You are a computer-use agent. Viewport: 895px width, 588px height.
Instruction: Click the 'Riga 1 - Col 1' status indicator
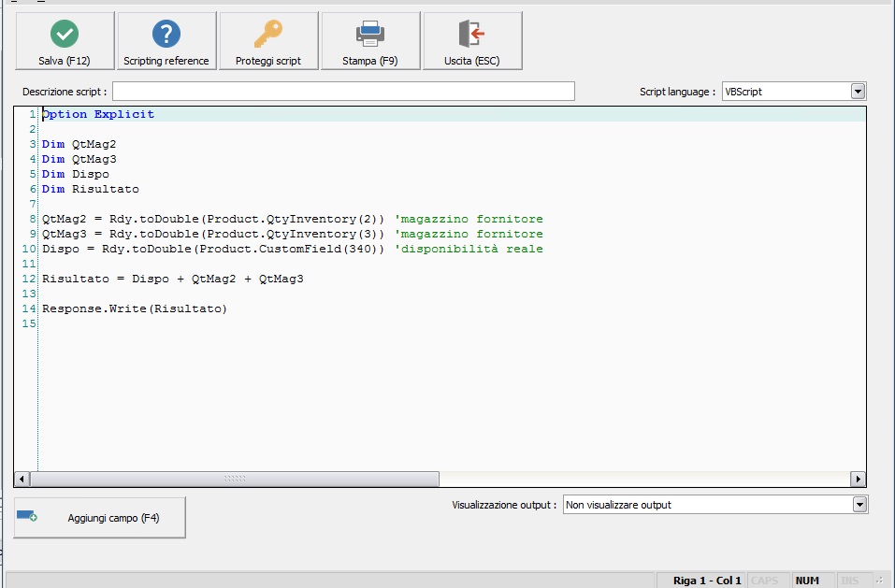tap(707, 581)
